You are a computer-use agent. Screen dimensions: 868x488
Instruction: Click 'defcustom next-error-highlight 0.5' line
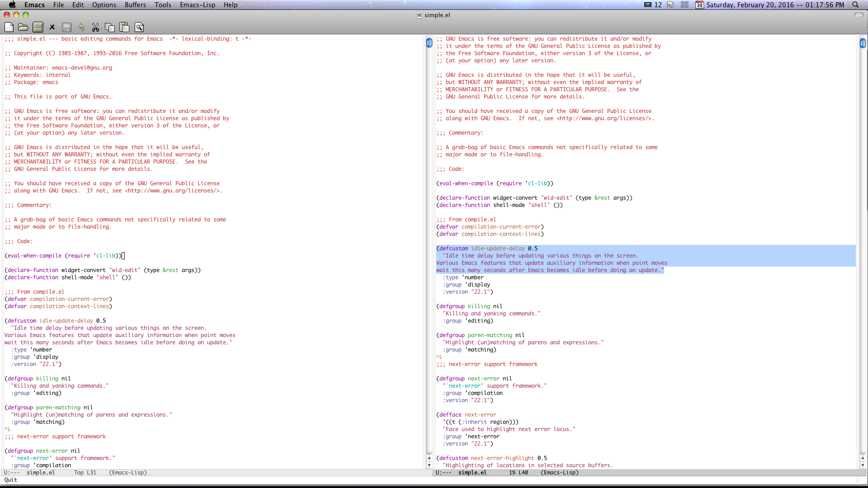492,458
